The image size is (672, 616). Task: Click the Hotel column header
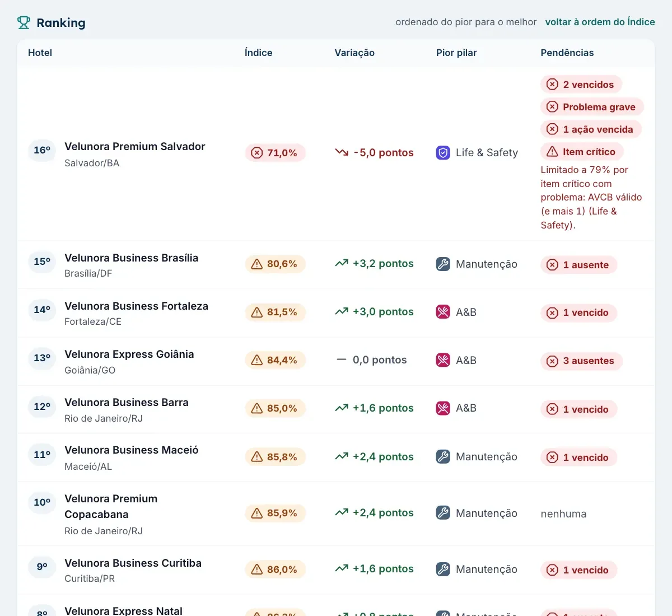[40, 53]
